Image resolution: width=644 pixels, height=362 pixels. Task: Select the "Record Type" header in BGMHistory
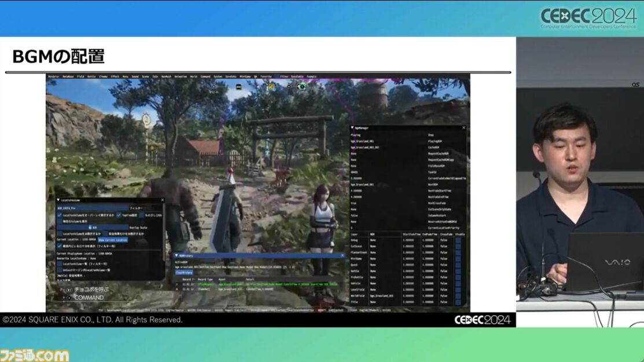point(205,279)
